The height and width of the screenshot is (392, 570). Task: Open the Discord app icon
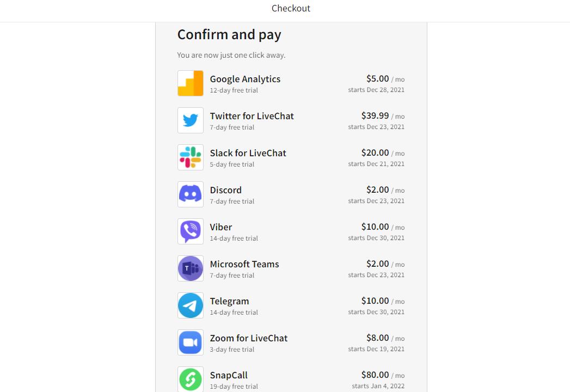(x=191, y=194)
